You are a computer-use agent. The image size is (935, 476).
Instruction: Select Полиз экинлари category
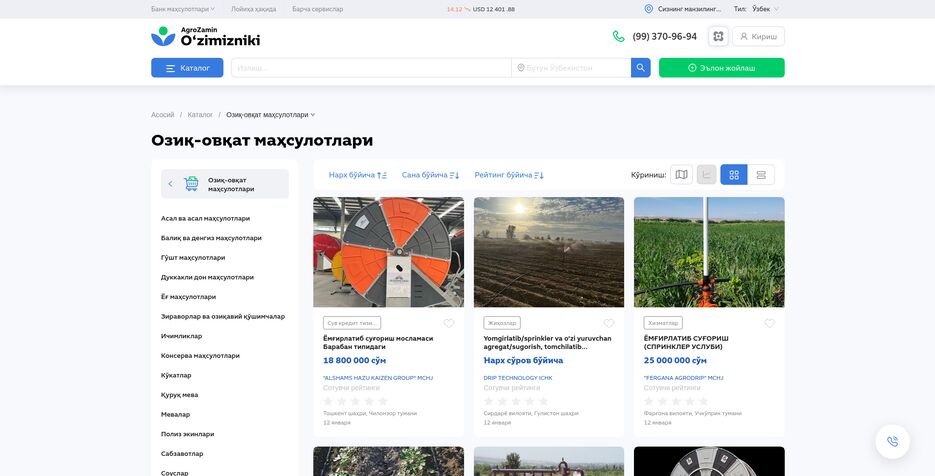[x=187, y=434]
